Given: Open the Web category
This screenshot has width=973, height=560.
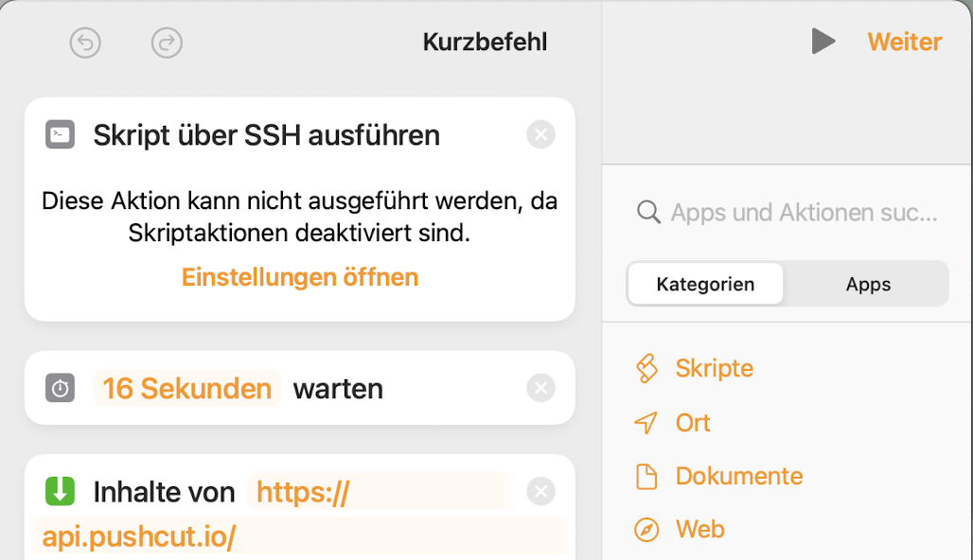Looking at the screenshot, I should [699, 529].
